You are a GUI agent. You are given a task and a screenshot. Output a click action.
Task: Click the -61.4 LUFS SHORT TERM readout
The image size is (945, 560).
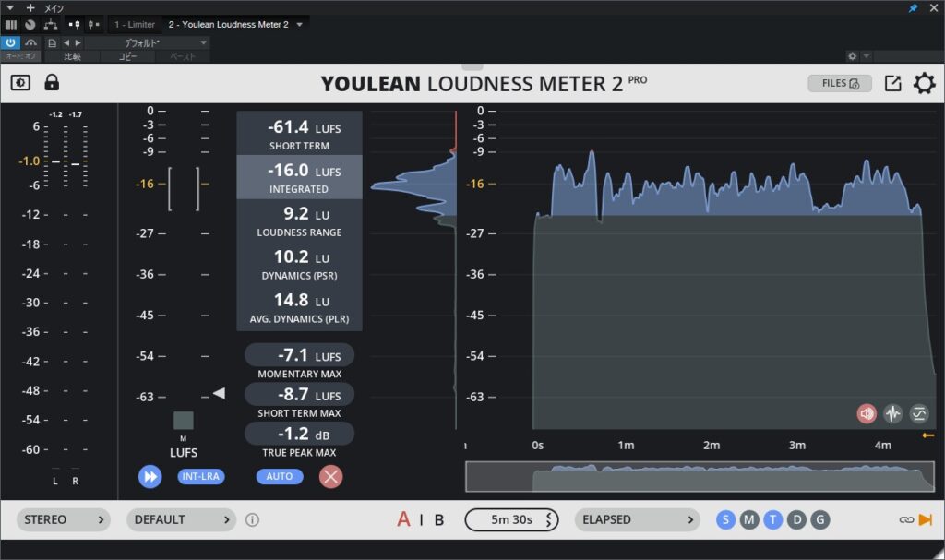pos(300,134)
